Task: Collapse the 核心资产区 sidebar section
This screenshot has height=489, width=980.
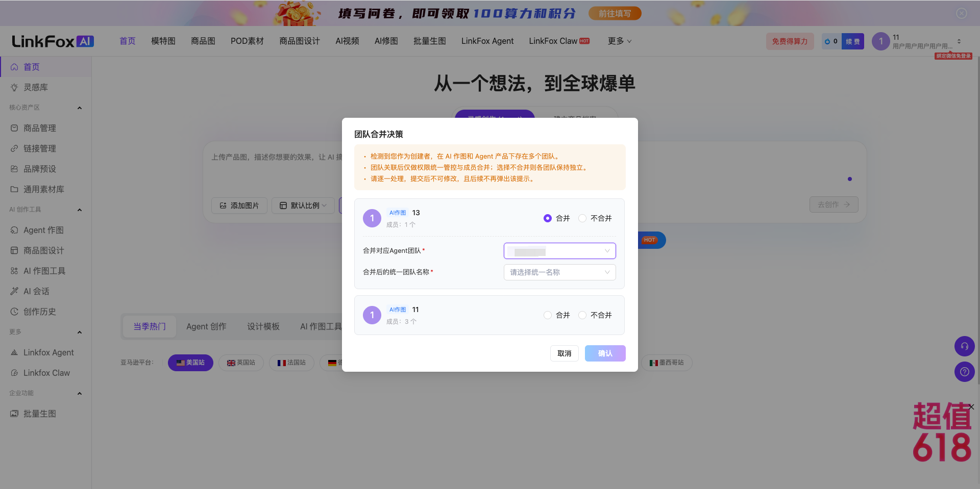Action: pos(80,108)
